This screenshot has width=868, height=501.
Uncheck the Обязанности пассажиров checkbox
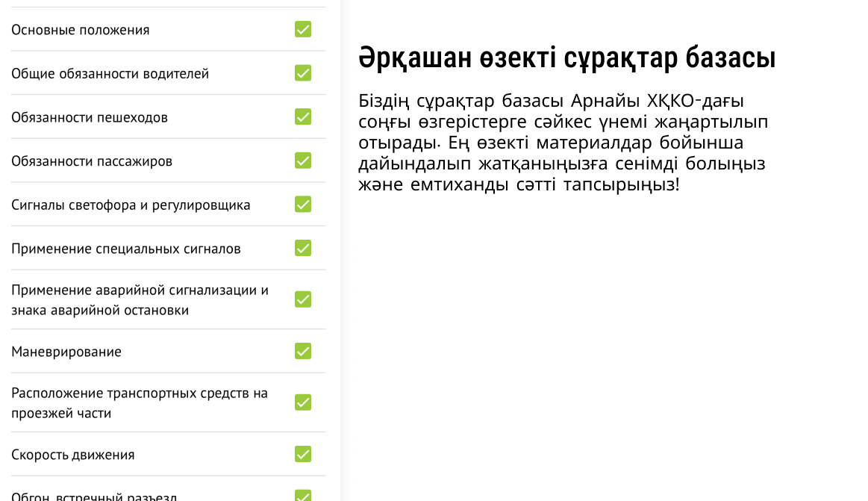coord(303,161)
